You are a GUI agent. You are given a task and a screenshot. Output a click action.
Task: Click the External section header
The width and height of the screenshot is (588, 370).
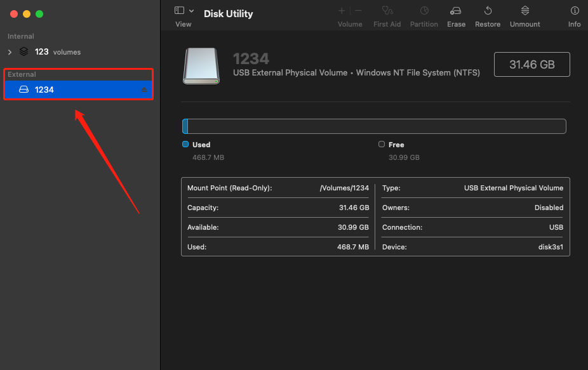22,74
